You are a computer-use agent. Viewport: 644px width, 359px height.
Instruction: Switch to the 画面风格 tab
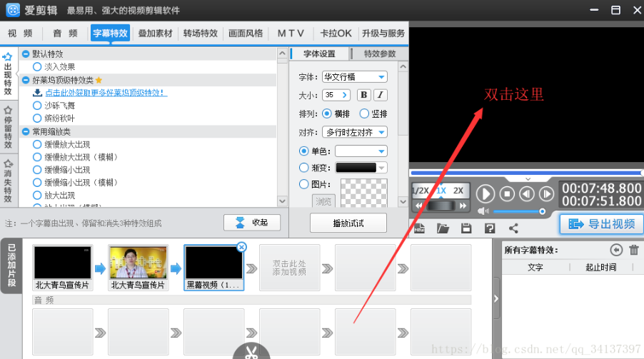coord(246,34)
